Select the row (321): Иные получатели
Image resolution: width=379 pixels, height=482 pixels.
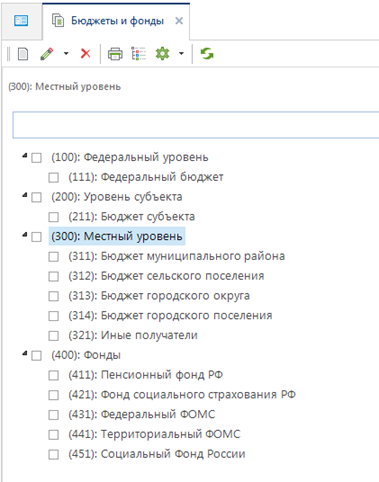pos(133,335)
